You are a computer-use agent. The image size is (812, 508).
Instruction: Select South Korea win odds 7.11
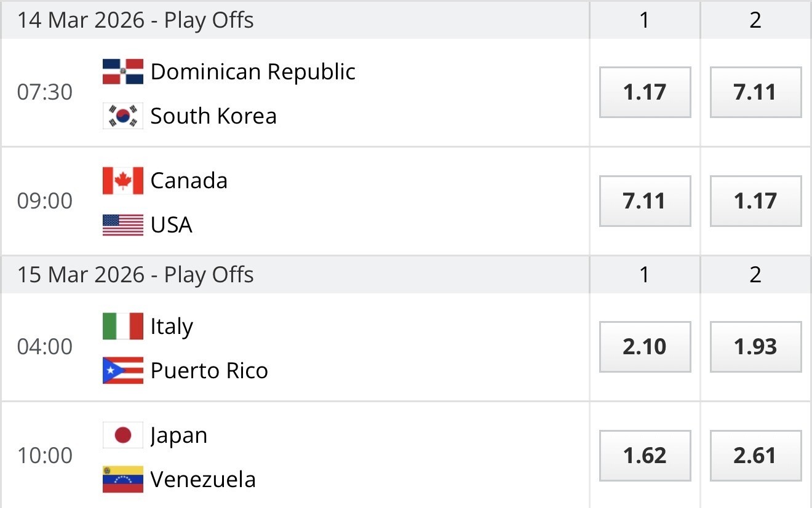coord(755,92)
